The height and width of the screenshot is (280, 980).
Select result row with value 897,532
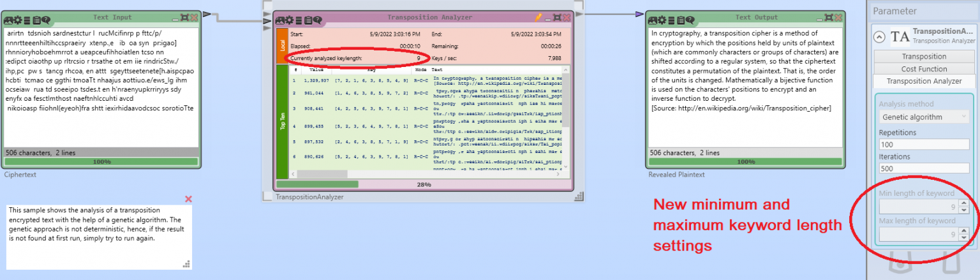426,141
